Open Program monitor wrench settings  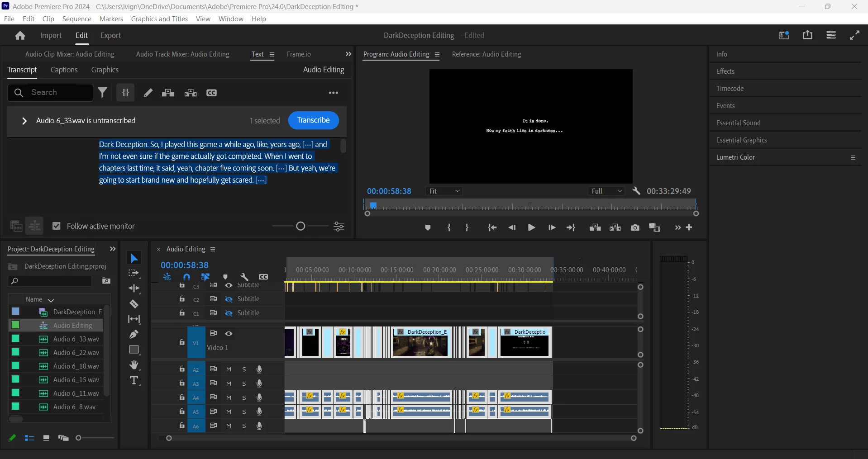tap(636, 191)
